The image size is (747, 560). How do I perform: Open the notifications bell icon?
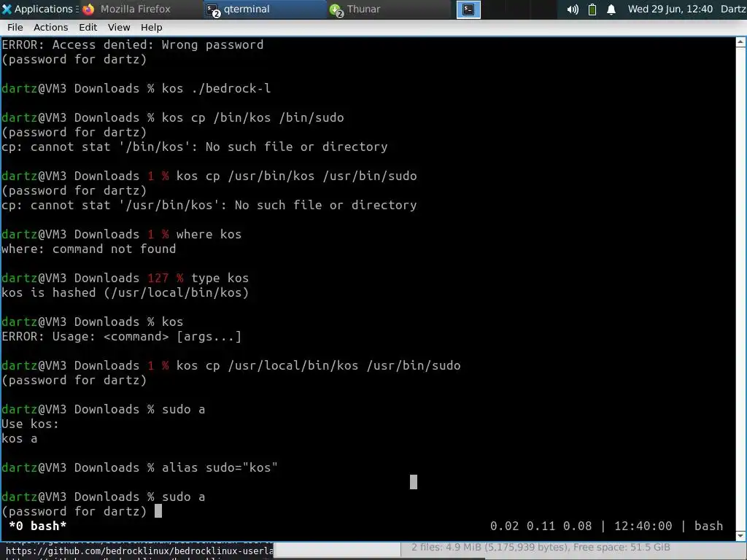pos(611,9)
